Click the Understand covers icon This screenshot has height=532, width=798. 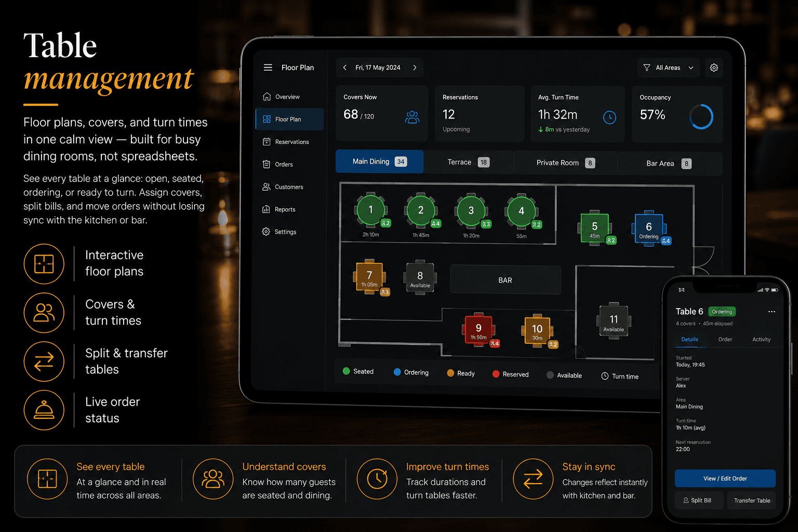pos(213,479)
